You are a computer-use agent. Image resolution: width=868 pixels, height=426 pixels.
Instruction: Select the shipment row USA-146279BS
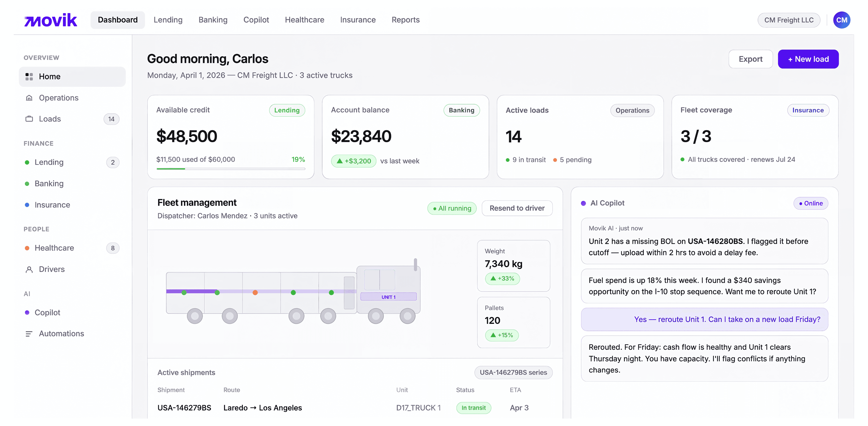coord(184,408)
